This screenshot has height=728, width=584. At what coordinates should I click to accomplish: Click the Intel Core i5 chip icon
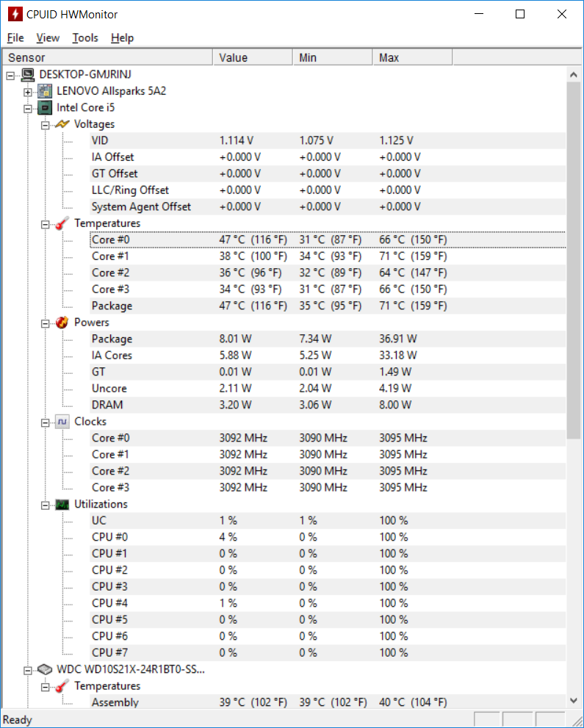point(46,108)
